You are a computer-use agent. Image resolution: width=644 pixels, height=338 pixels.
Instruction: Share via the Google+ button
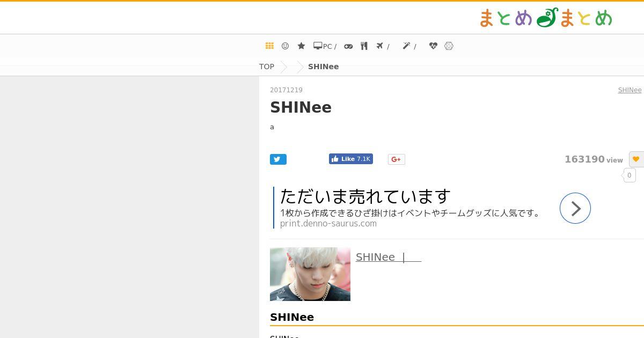pos(397,159)
